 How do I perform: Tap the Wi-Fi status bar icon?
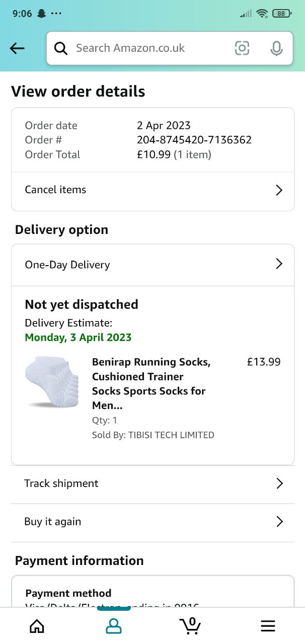coord(262,14)
